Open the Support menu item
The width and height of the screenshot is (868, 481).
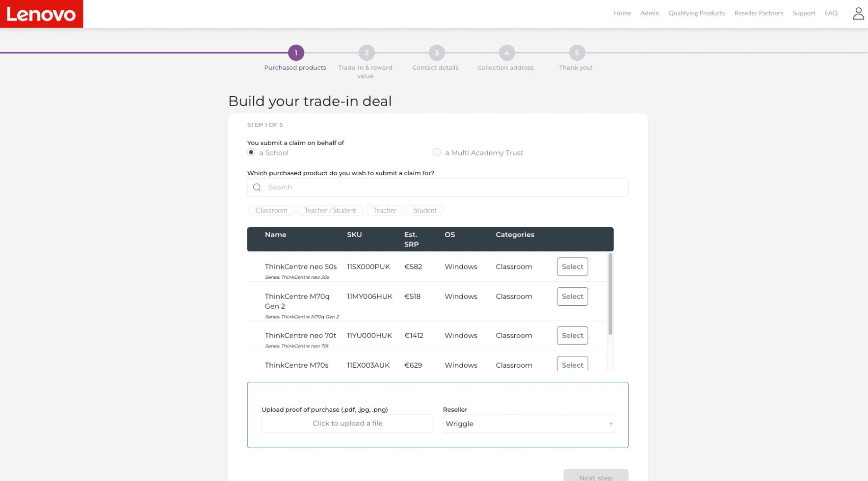click(804, 13)
